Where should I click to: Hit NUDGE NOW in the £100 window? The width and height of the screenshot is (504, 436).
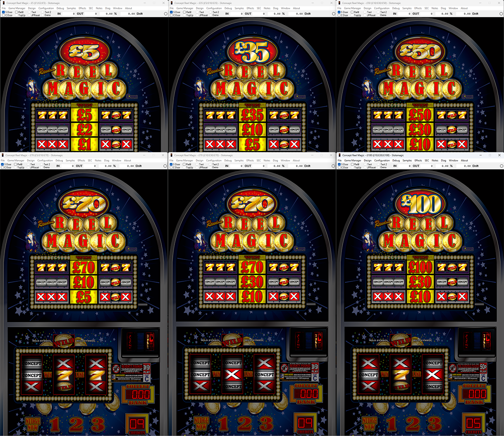click(369, 424)
